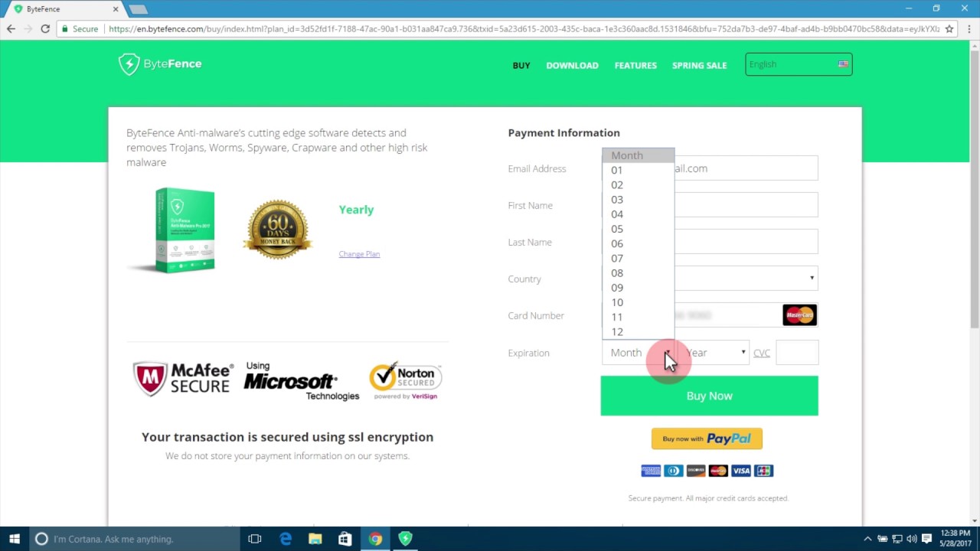980x551 pixels.
Task: Click the Microsoft Technologies logo
Action: pos(301,381)
